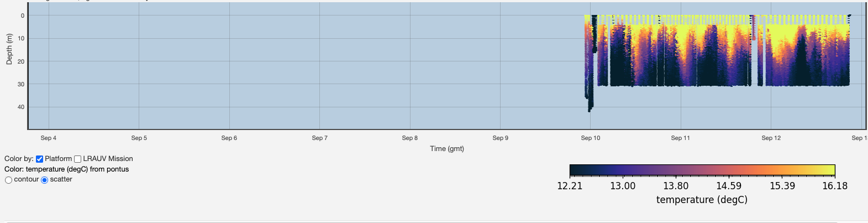Click the 'temperature (degC)' colorbar title
This screenshot has height=223, width=868.
point(702,200)
